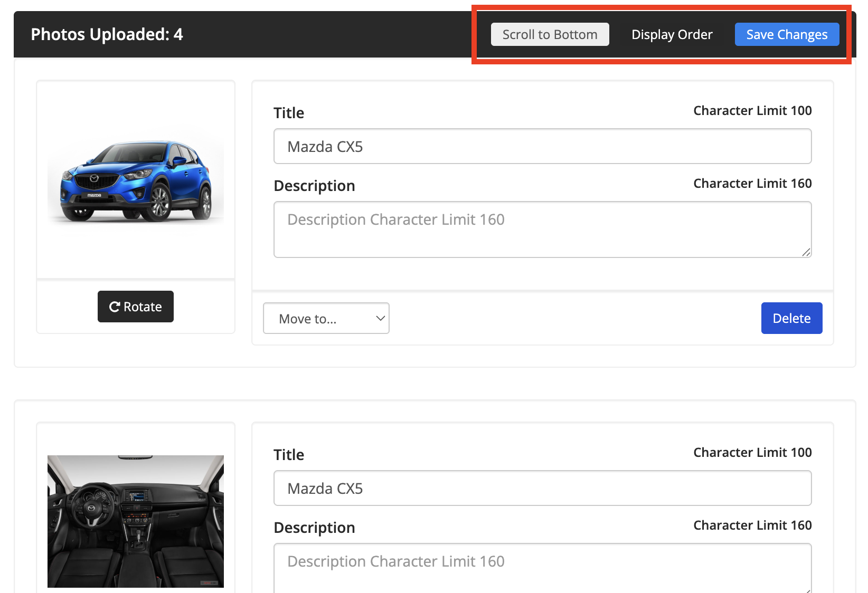Click the first Character Limit 160 label
This screenshot has height=593, width=868.
tap(752, 183)
